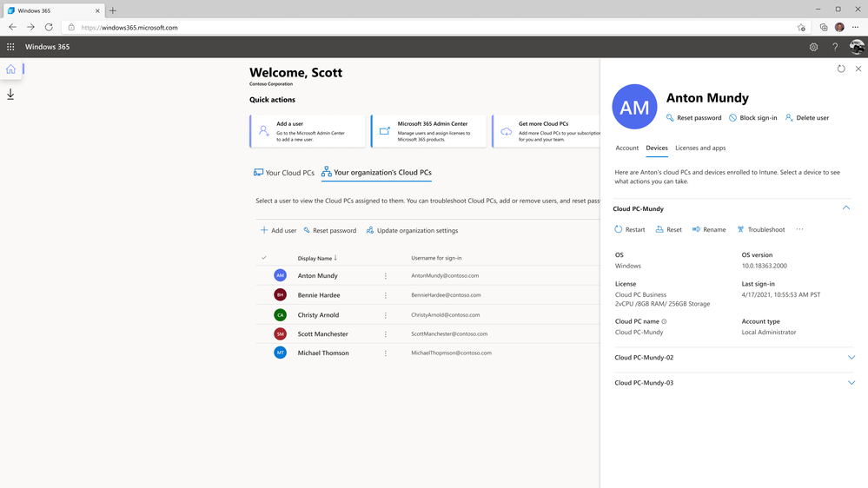Screen dimensions: 868x488
Task: Collapse the Cloud PC-Mundy section
Action: (x=846, y=208)
